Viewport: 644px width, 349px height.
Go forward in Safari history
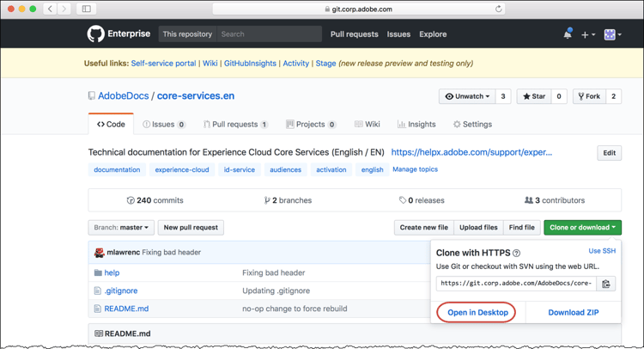point(64,9)
